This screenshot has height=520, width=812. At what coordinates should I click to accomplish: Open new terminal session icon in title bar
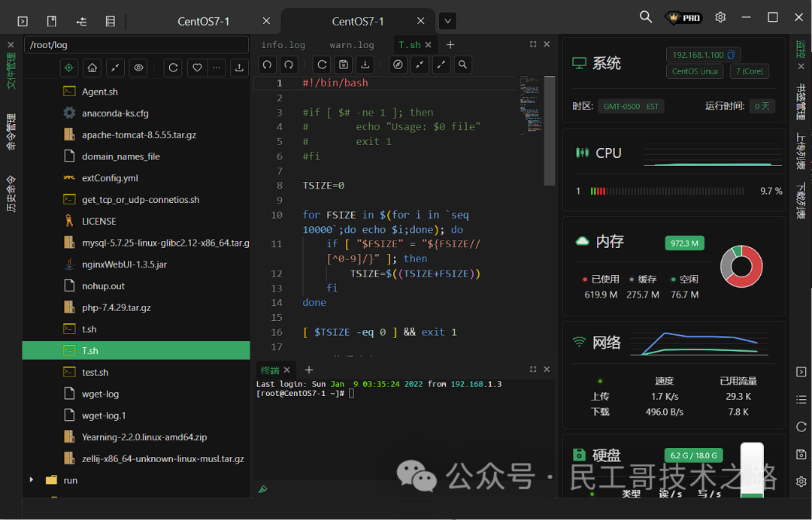click(23, 21)
